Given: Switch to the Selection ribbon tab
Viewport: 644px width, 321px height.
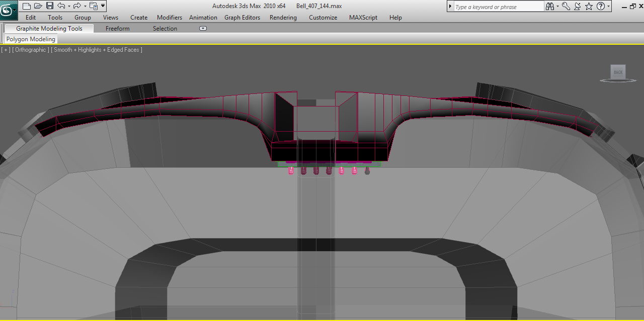Looking at the screenshot, I should [x=165, y=29].
